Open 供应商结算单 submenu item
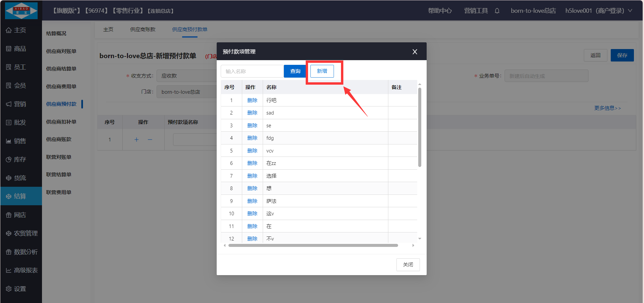The height and width of the screenshot is (303, 644). tap(61, 69)
